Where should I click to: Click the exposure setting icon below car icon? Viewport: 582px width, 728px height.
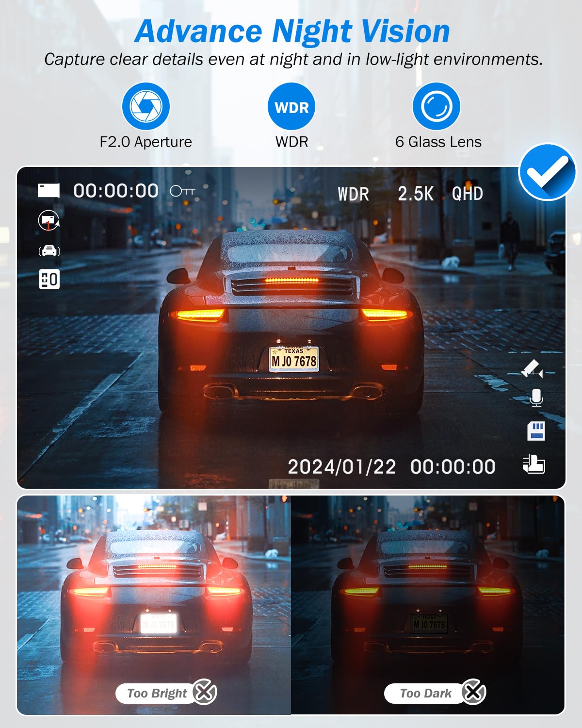(x=49, y=279)
